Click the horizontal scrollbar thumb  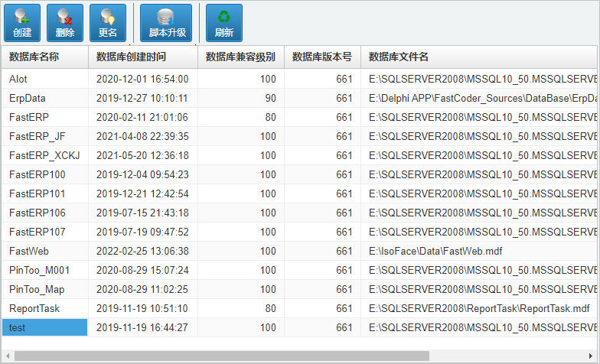point(222,356)
